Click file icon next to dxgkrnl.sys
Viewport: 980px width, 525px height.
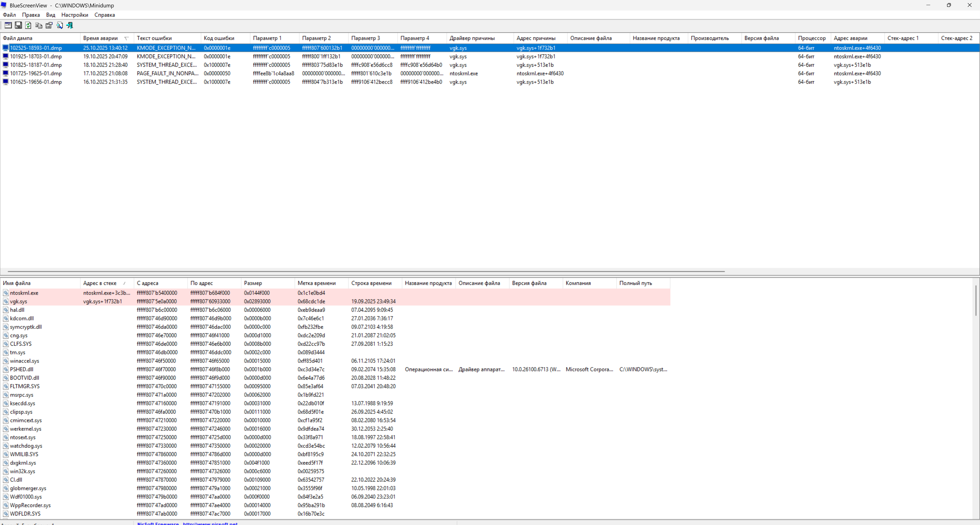(x=6, y=463)
